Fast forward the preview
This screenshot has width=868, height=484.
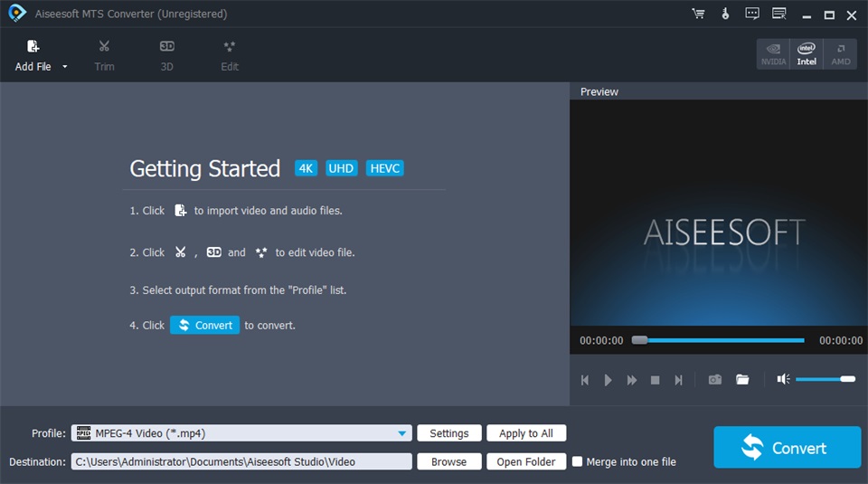(x=632, y=380)
